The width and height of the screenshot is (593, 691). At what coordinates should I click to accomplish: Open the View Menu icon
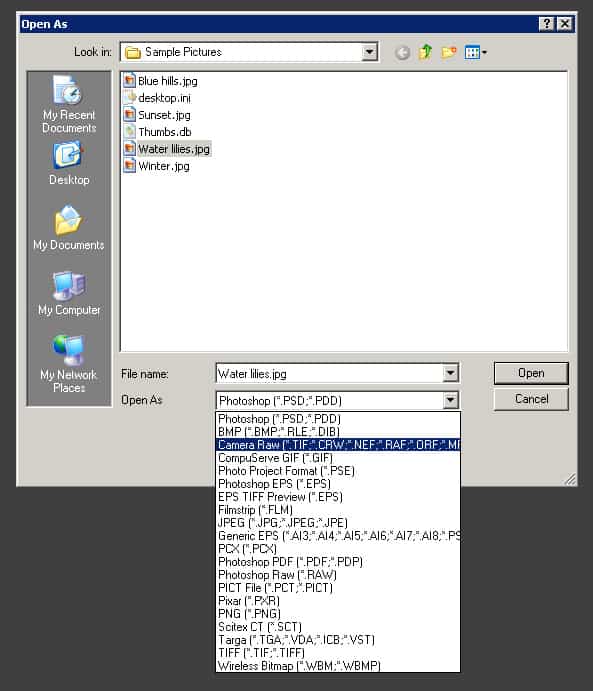(475, 52)
